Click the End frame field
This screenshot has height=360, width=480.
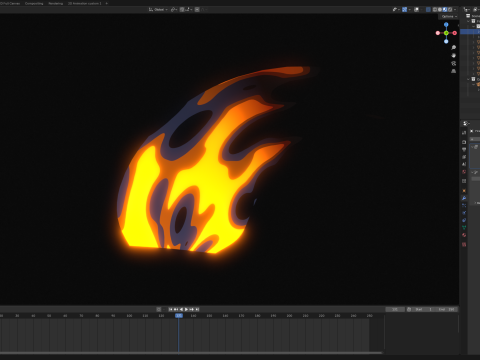tap(446, 309)
